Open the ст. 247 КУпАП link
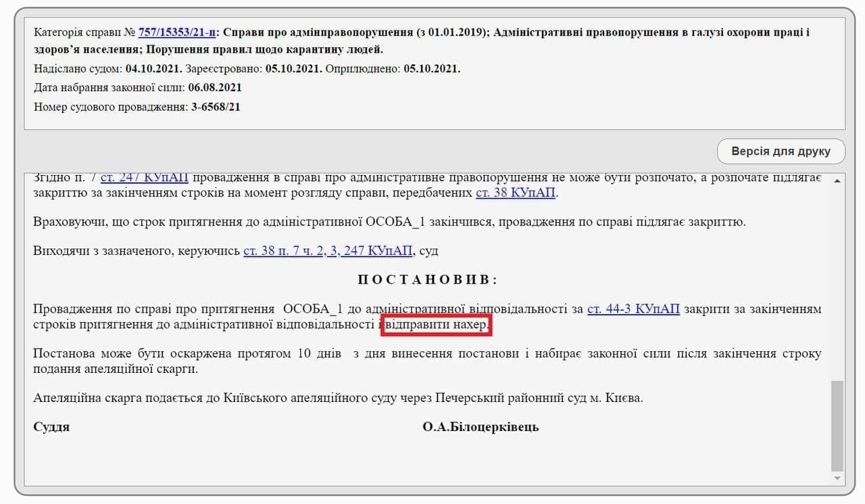865x504 pixels. tap(145, 178)
